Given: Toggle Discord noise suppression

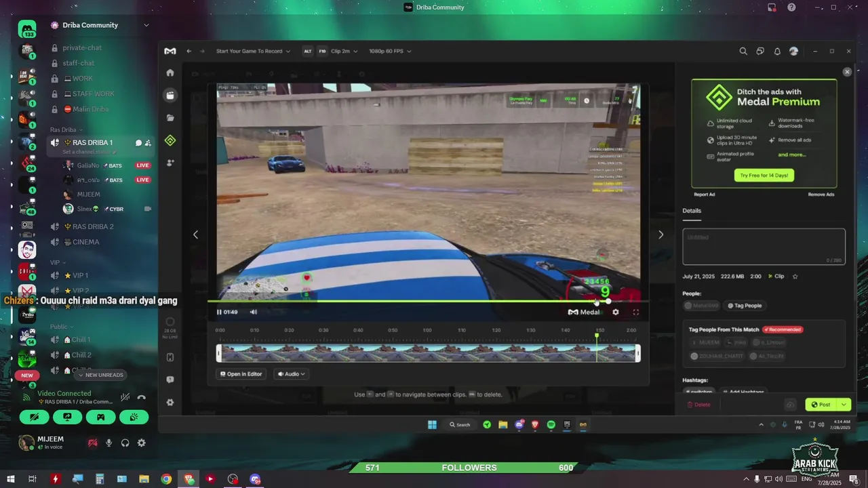Looking at the screenshot, I should coord(125,397).
